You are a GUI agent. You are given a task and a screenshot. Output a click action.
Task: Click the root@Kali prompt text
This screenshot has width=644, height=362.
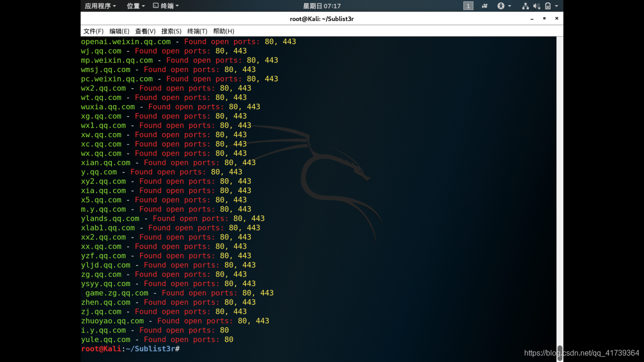pos(101,349)
